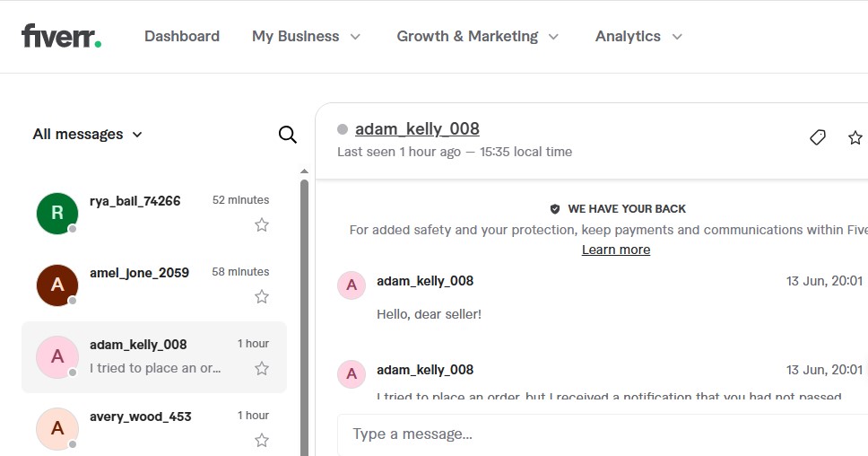Screen dimensions: 868x456
Task: Open the Learn more link
Action: (616, 250)
